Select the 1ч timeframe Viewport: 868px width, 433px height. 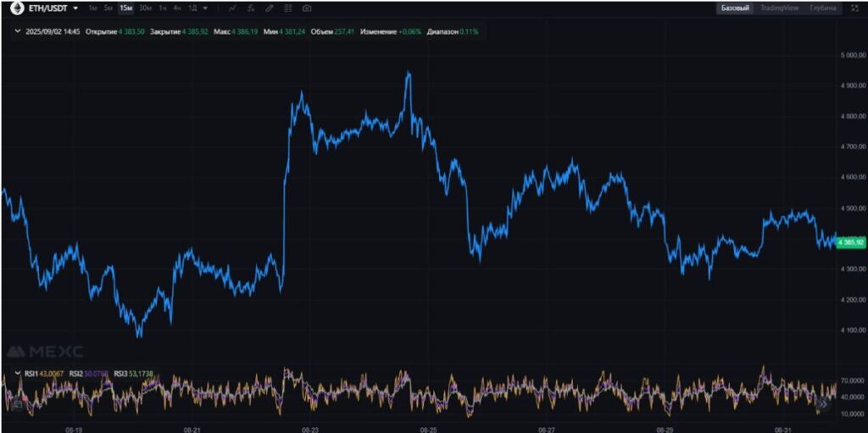163,8
